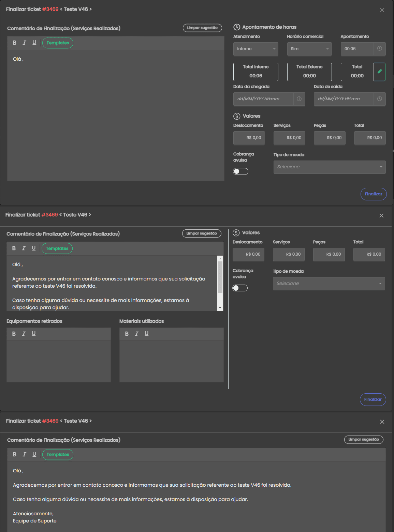Click the 'Equipe de Suporte' text in the bottom editor
Image resolution: width=394 pixels, height=532 pixels.
(x=35, y=521)
